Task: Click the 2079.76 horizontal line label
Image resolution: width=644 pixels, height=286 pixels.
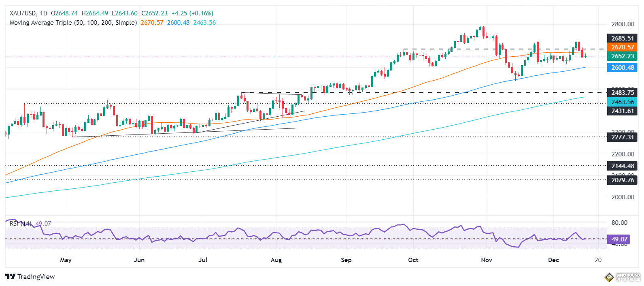Action: pos(622,180)
